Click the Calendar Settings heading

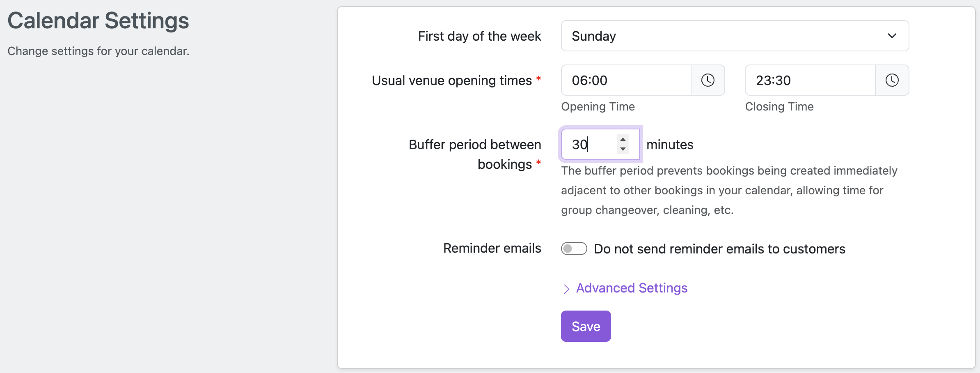[x=98, y=21]
